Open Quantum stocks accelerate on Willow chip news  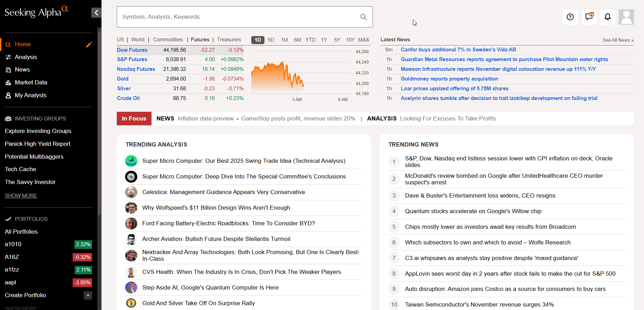[473, 211]
